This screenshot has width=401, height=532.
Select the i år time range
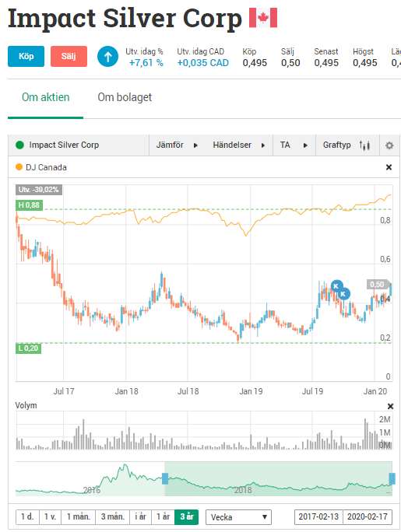pyautogui.click(x=141, y=517)
